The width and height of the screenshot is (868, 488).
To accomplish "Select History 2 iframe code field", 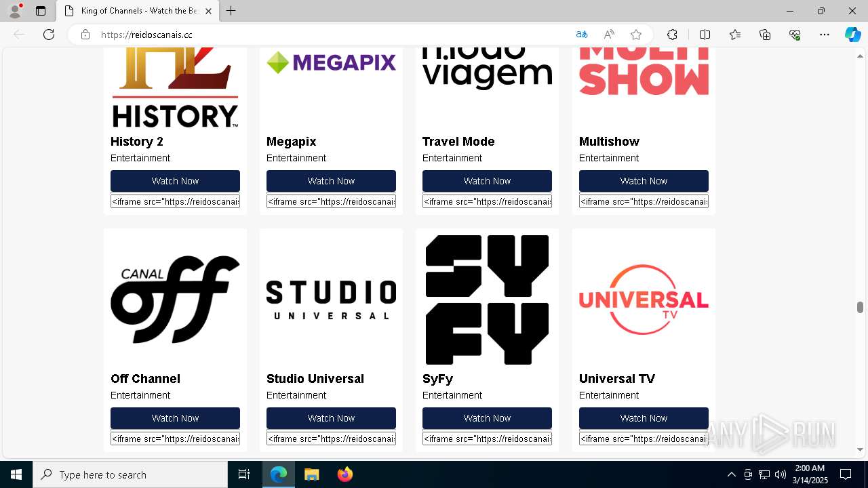I will coord(175,201).
